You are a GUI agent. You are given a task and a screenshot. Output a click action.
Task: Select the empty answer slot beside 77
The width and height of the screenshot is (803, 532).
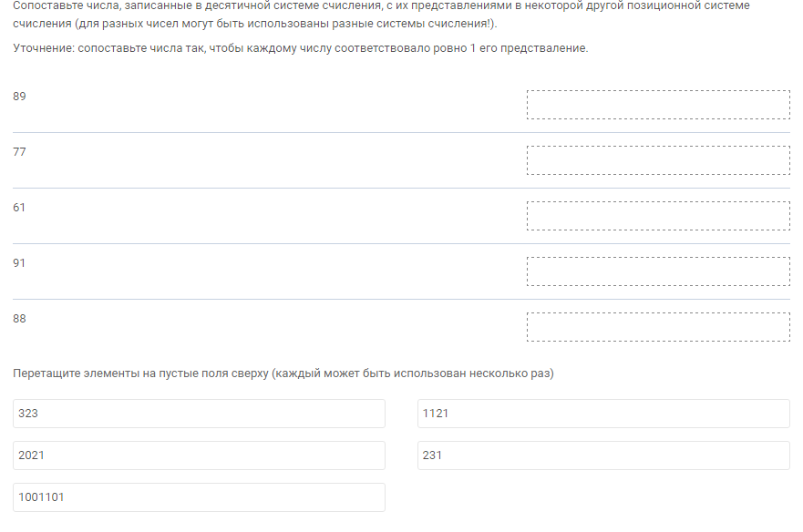[658, 160]
